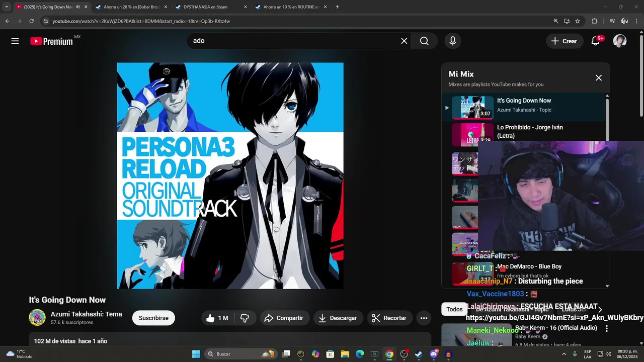
Task: Open Windows Start menu
Action: coord(196,354)
